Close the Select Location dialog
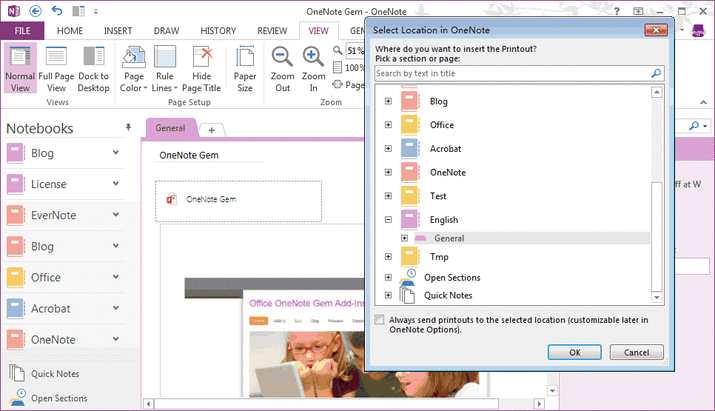 (x=656, y=30)
